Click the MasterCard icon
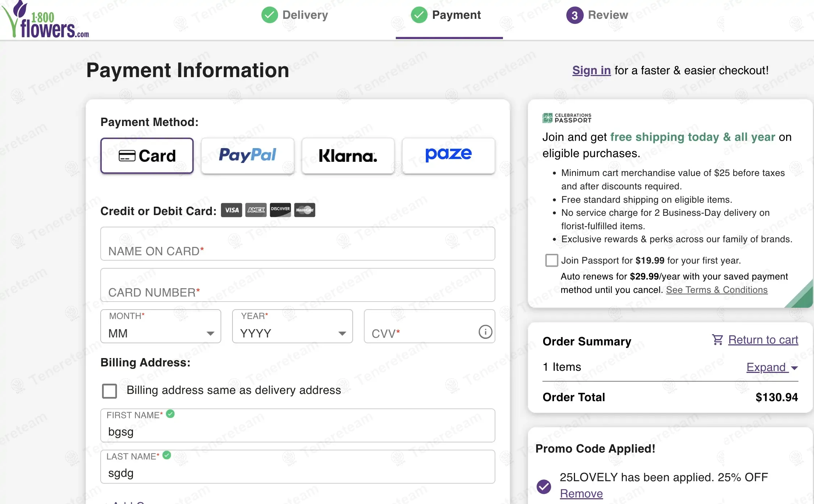The width and height of the screenshot is (814, 504). [x=305, y=210]
